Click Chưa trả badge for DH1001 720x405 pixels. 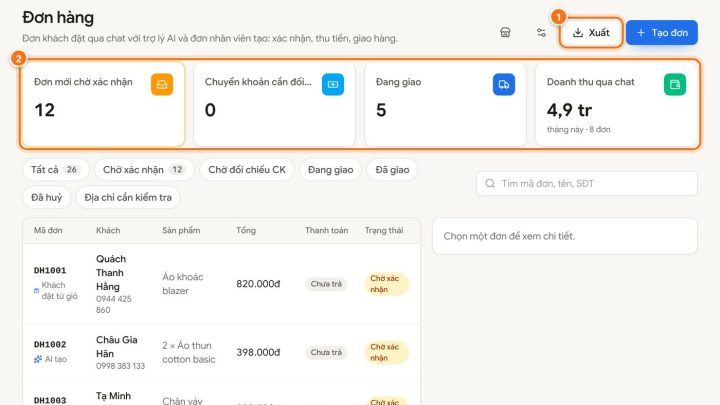coord(326,284)
